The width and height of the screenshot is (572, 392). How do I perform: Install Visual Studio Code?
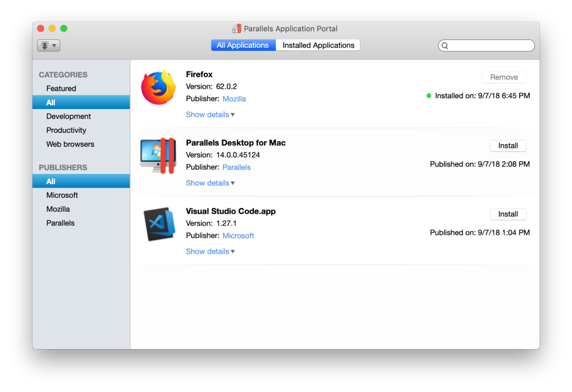(508, 214)
